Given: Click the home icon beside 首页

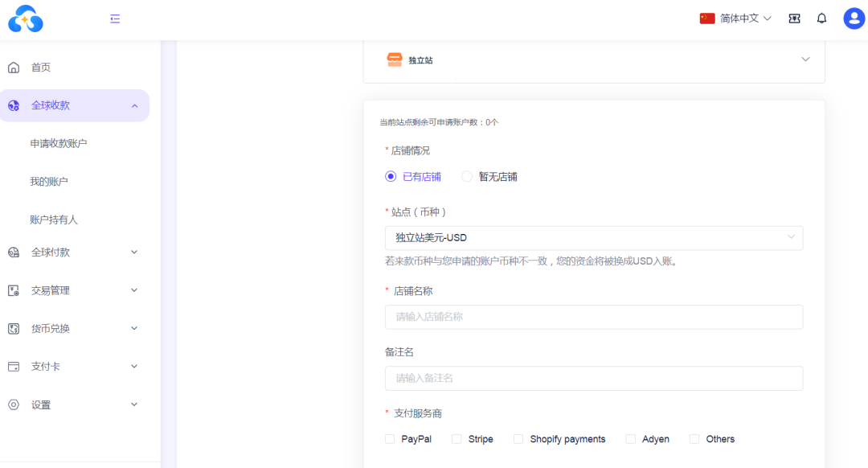Looking at the screenshot, I should click(14, 68).
